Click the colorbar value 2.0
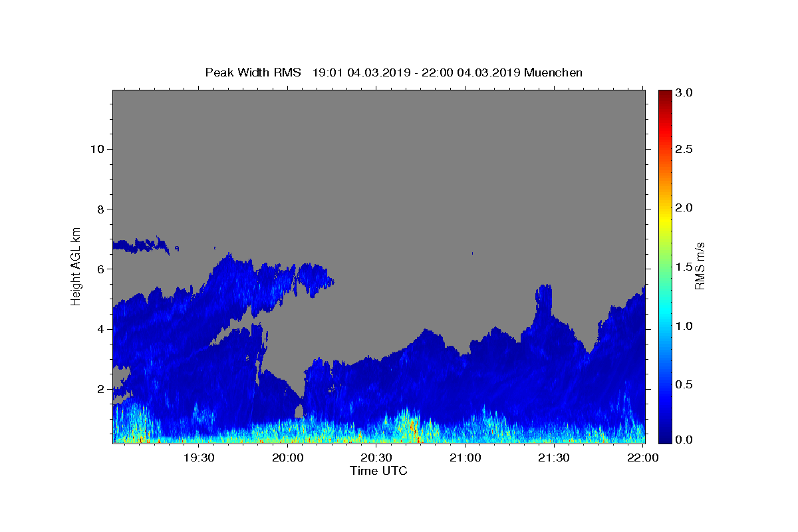 tap(684, 207)
